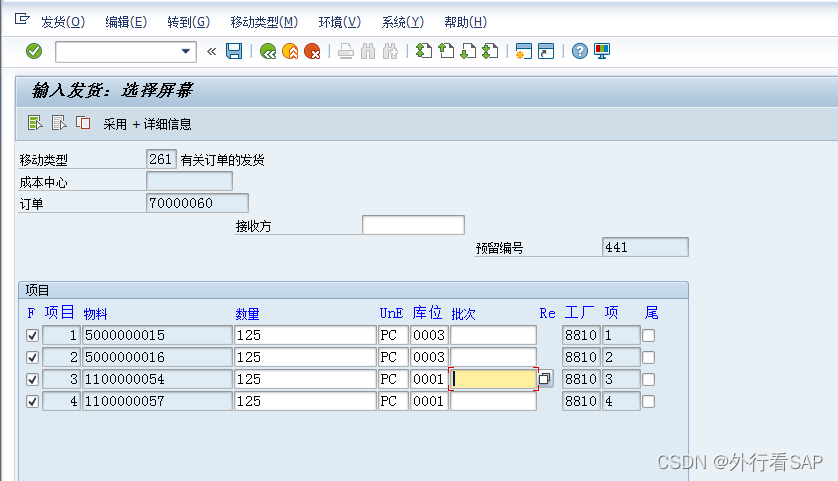The width and height of the screenshot is (838, 481).
Task: Collapse the command field using the double chevron
Action: pos(212,51)
